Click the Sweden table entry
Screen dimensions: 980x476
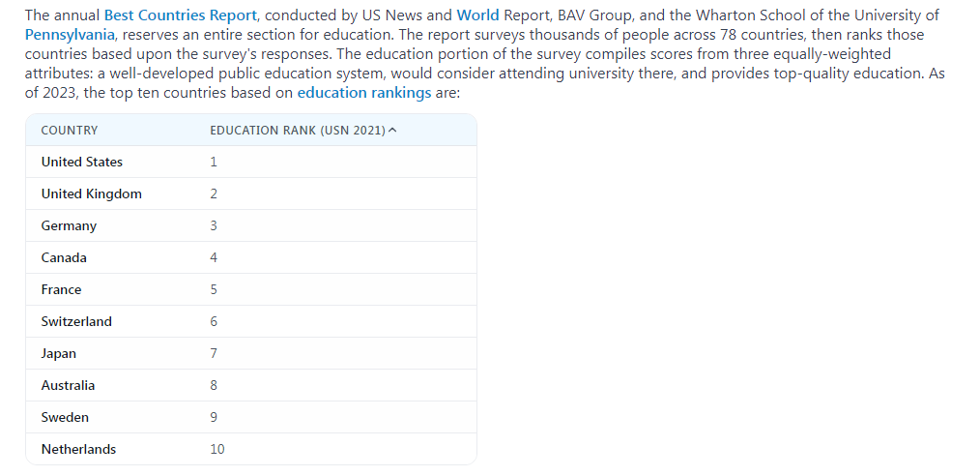65,417
